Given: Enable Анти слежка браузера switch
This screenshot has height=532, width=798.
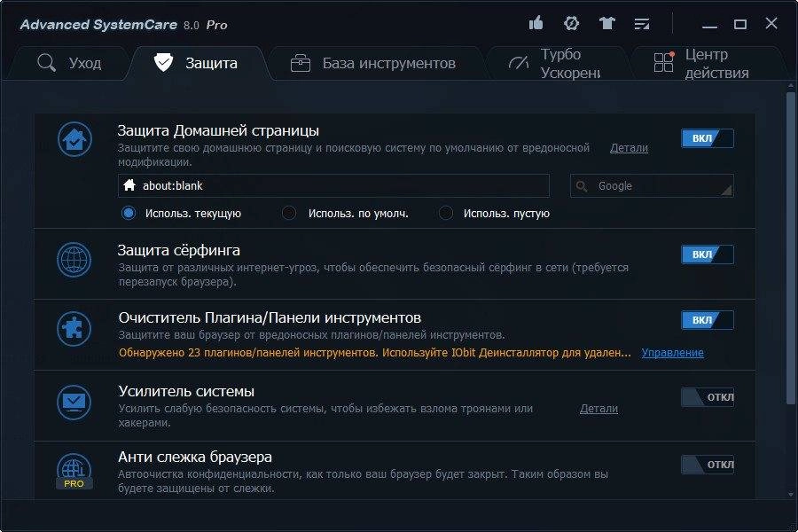Looking at the screenshot, I should click(x=708, y=465).
